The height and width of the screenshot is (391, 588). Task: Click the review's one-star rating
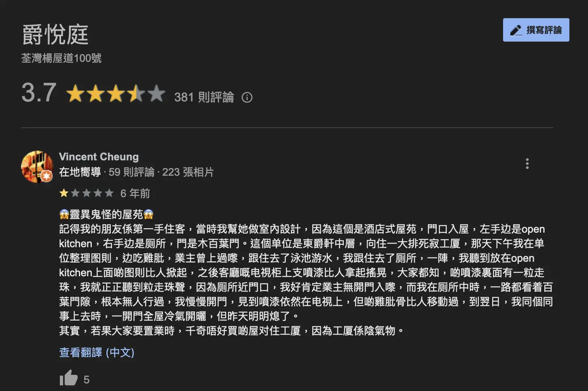[87, 193]
